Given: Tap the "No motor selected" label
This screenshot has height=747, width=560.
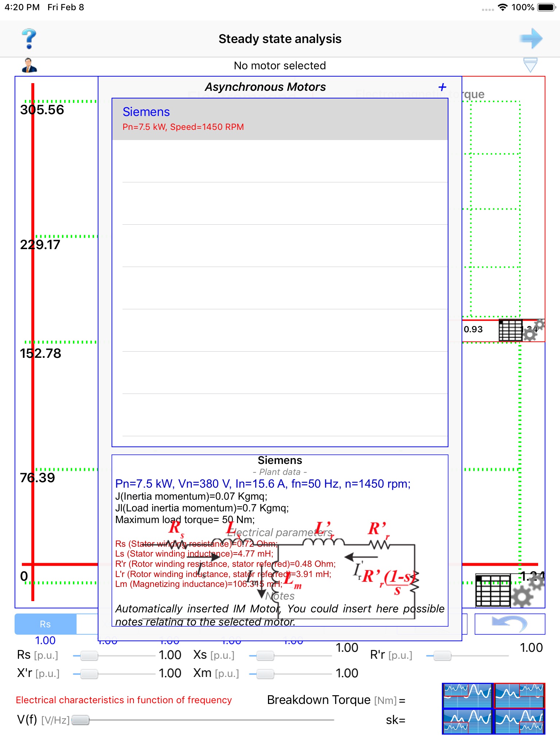Looking at the screenshot, I should click(280, 66).
